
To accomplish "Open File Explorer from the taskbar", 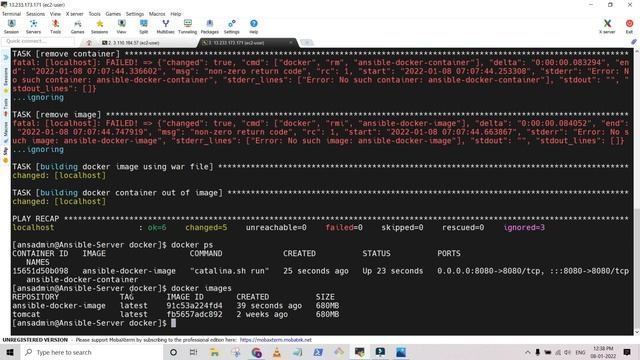I will [214, 352].
